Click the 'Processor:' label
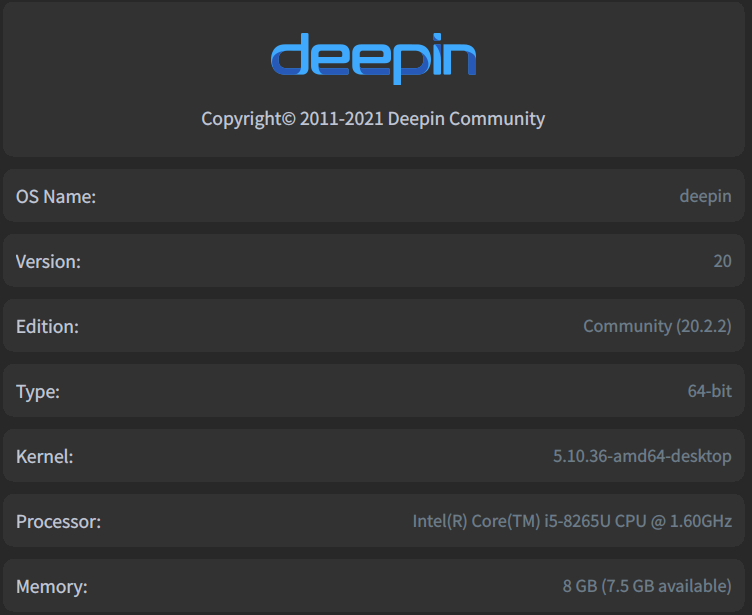The height and width of the screenshot is (615, 752). [x=59, y=522]
